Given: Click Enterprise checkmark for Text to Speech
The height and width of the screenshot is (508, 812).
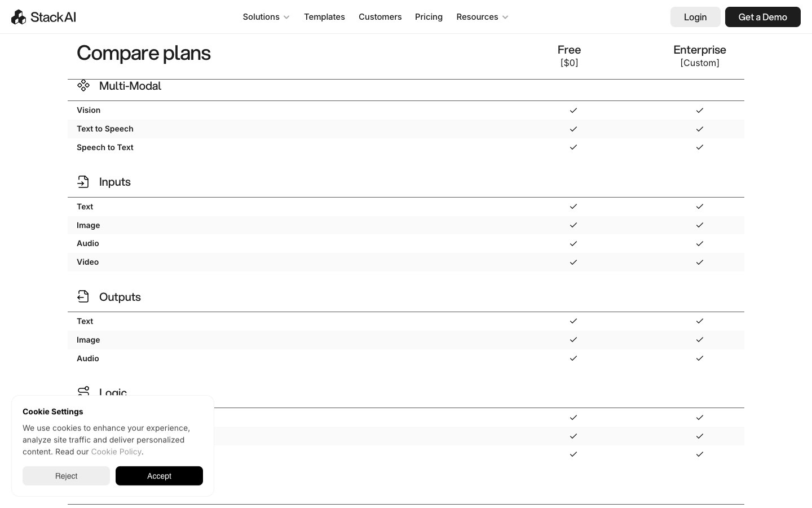Looking at the screenshot, I should coord(699,129).
